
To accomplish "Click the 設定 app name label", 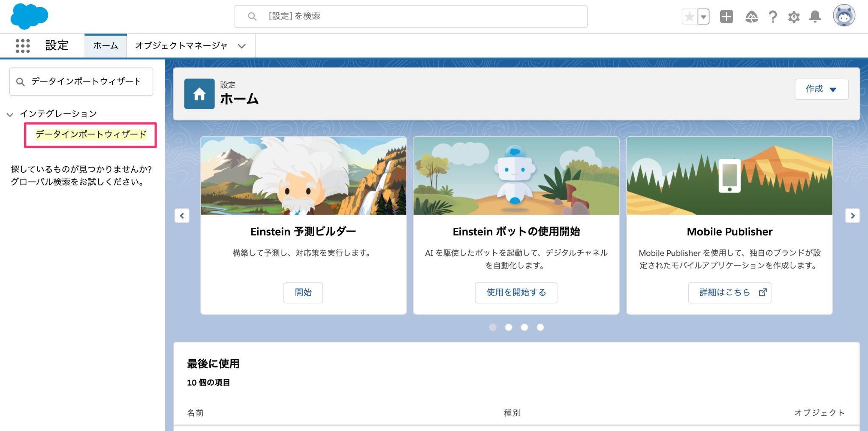I will click(x=57, y=45).
